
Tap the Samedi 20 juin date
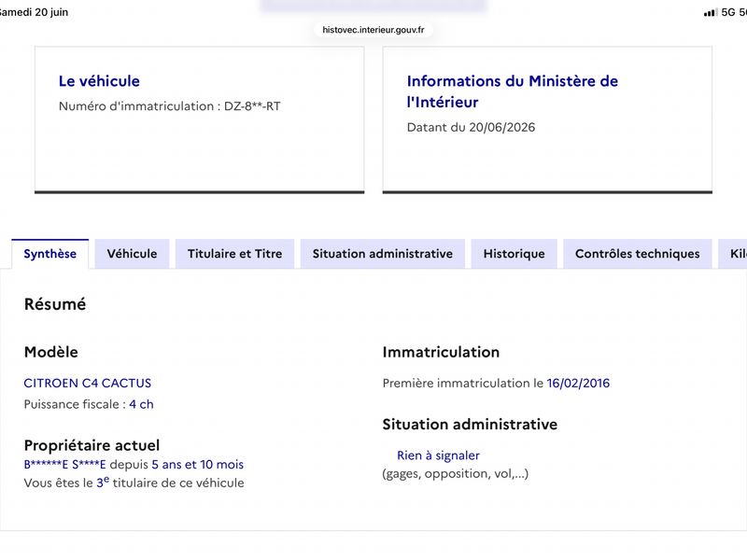[x=34, y=12]
